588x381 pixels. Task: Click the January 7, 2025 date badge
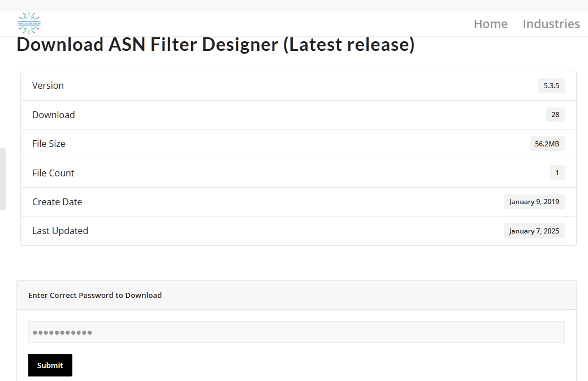pos(534,231)
